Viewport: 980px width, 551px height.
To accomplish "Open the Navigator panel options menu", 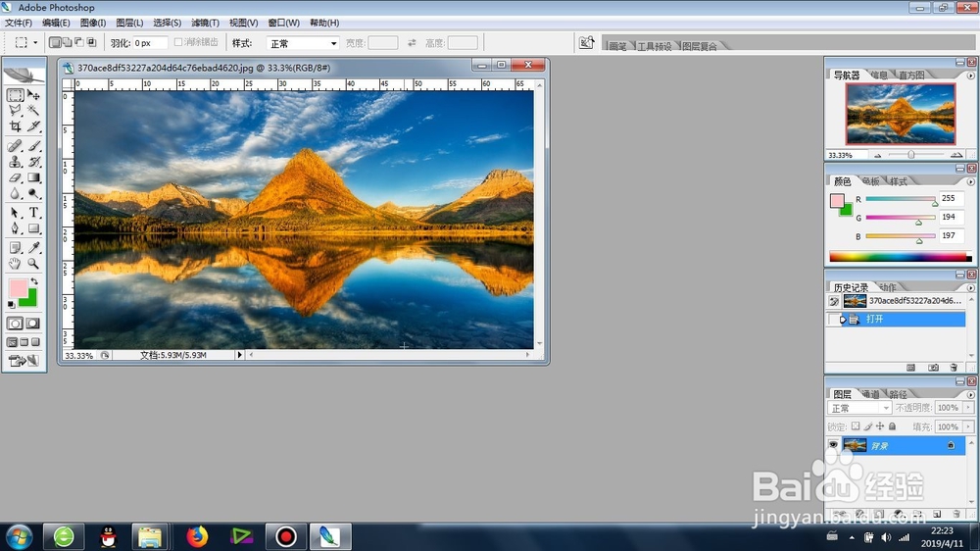I will (x=970, y=75).
